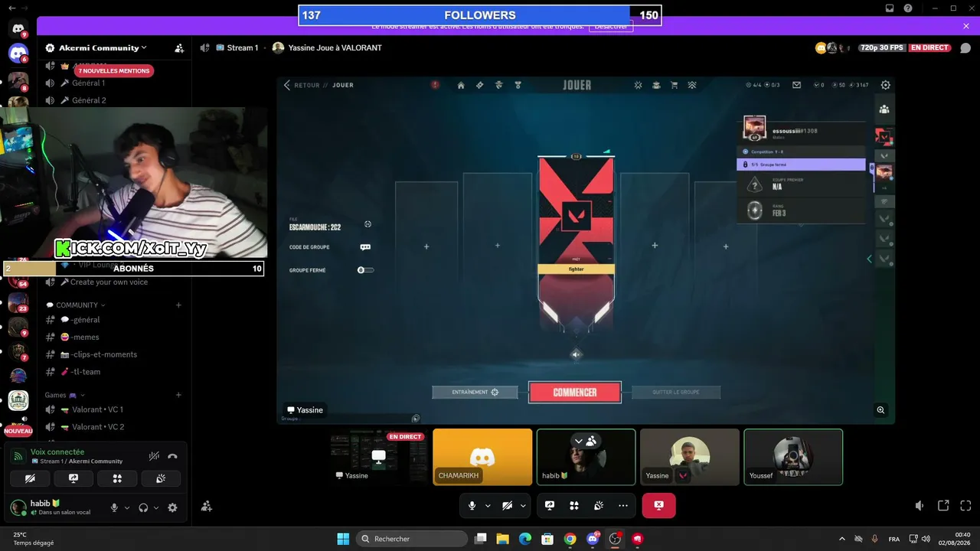980x551 pixels.
Task: Launch activities from the bottom call controls
Action: (574, 506)
